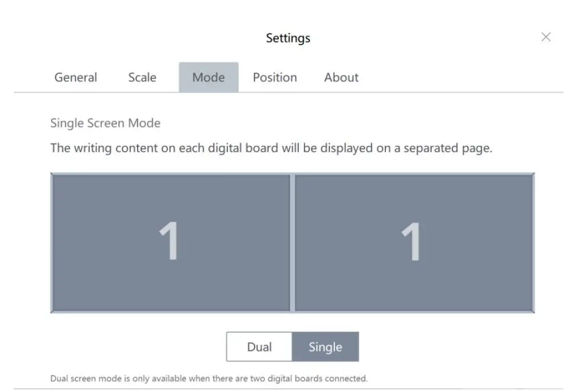Choose Dual screen mode
580x392 pixels.
click(x=260, y=347)
